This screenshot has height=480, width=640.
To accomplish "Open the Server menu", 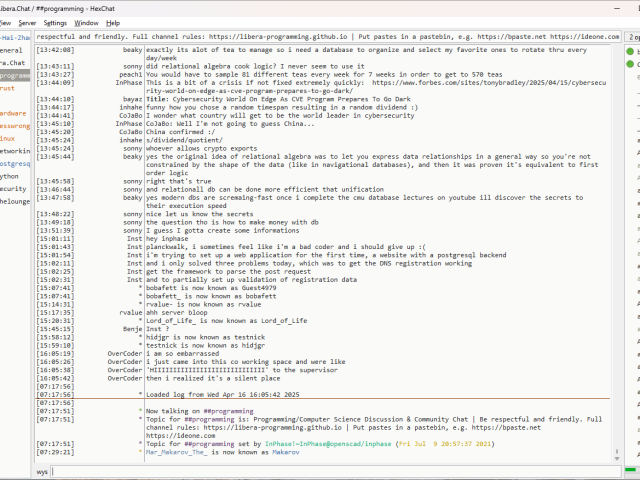I will click(x=27, y=22).
